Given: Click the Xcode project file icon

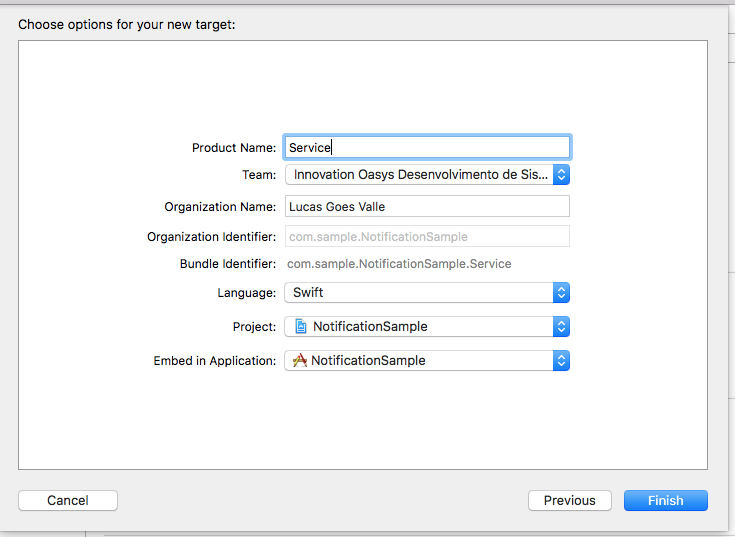Looking at the screenshot, I should (x=301, y=326).
